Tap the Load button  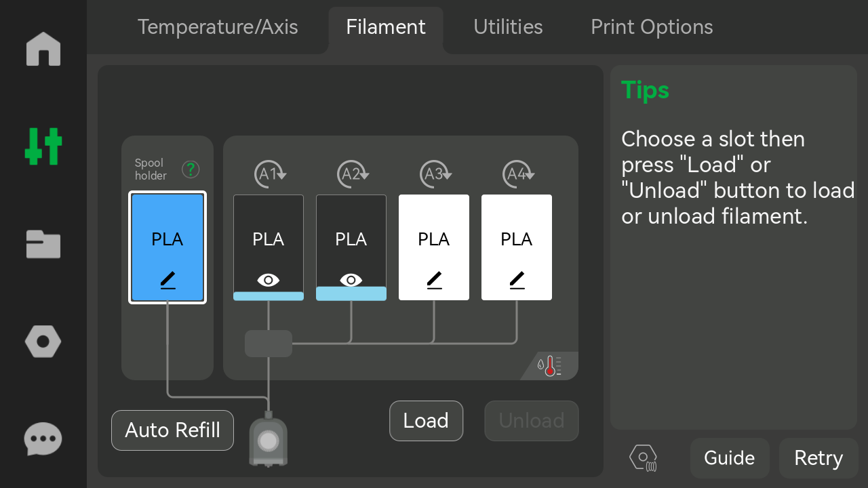point(426,421)
